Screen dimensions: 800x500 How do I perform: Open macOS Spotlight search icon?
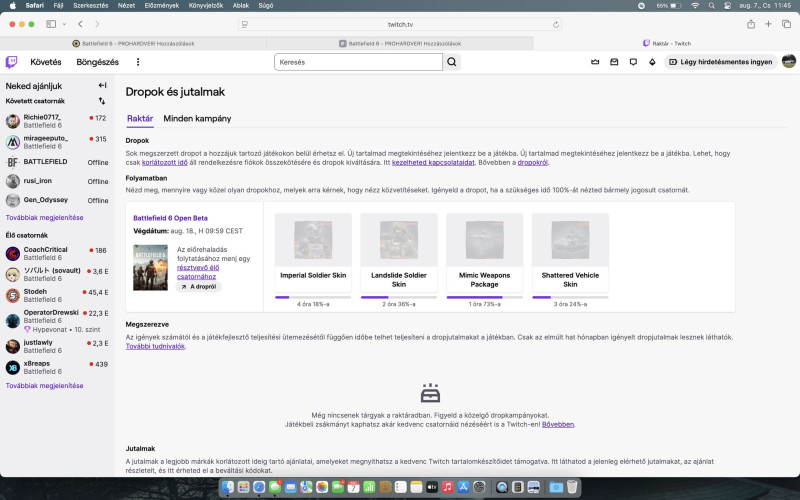click(712, 6)
